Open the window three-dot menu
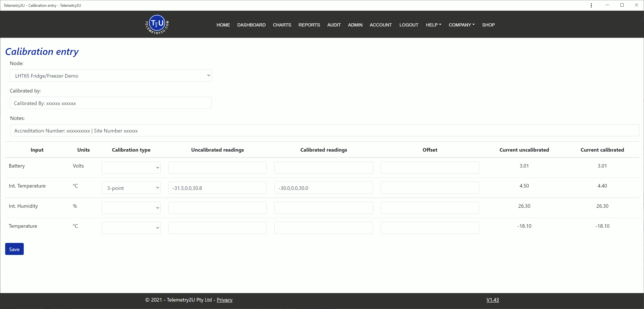The width and height of the screenshot is (644, 309). pyautogui.click(x=591, y=5)
